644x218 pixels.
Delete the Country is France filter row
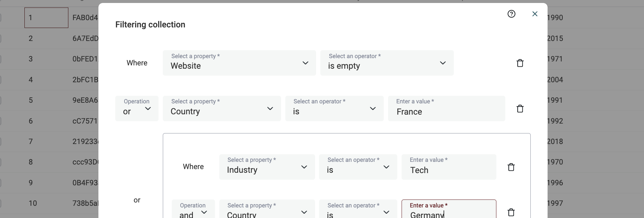point(520,109)
